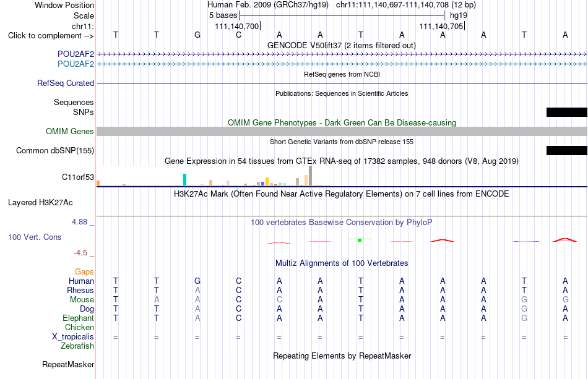Viewport: 588px width, 379px height.
Task: Select the X_tropicalis alignment row label
Action: (73, 337)
